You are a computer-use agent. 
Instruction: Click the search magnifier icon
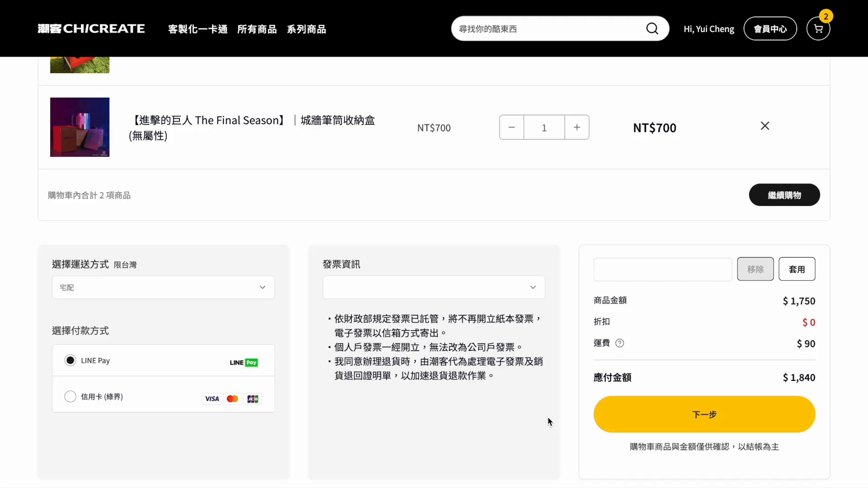pos(652,28)
